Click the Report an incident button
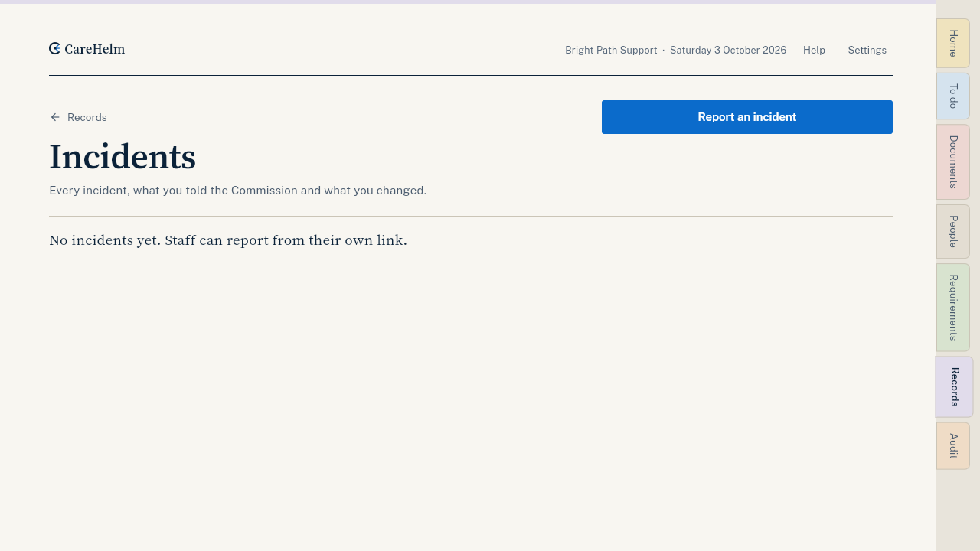 (x=747, y=117)
